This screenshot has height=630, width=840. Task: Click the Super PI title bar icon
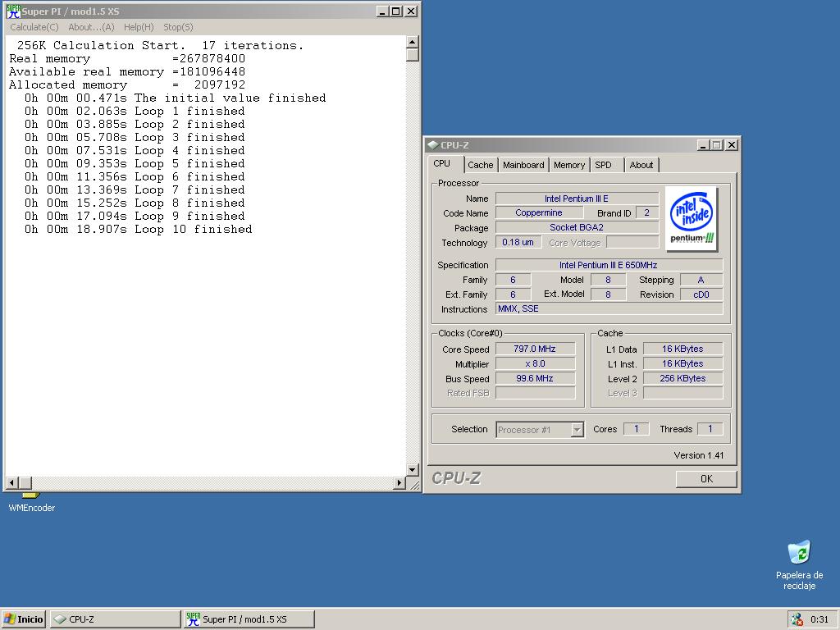[13, 11]
